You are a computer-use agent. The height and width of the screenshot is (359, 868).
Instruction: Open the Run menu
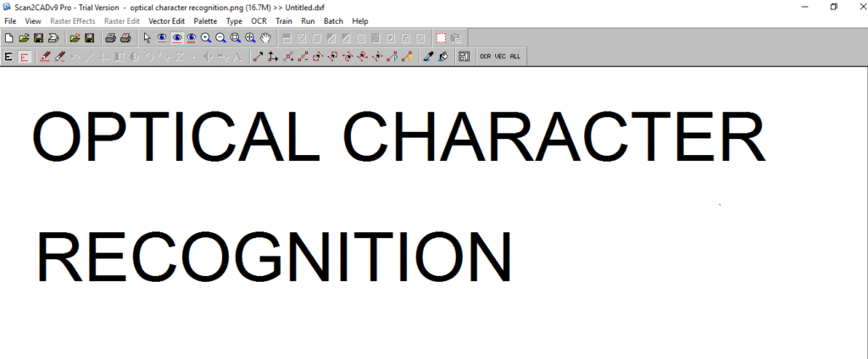(x=308, y=21)
